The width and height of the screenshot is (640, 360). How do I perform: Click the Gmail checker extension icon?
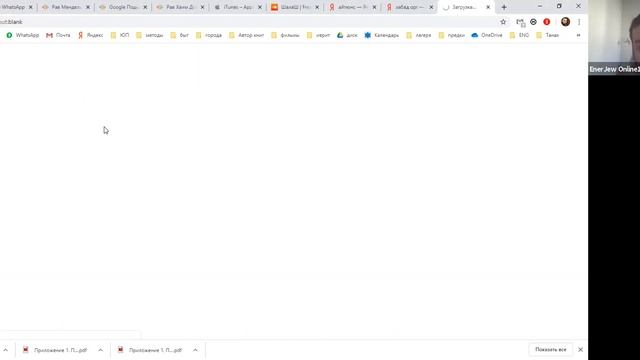520,22
